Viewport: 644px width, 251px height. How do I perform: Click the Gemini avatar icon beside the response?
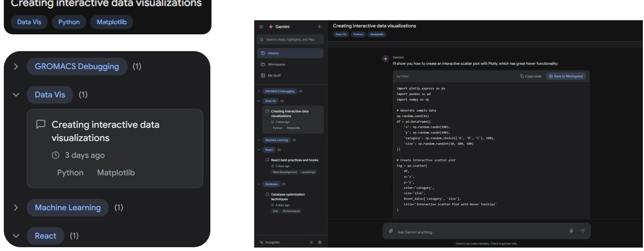[x=385, y=59]
